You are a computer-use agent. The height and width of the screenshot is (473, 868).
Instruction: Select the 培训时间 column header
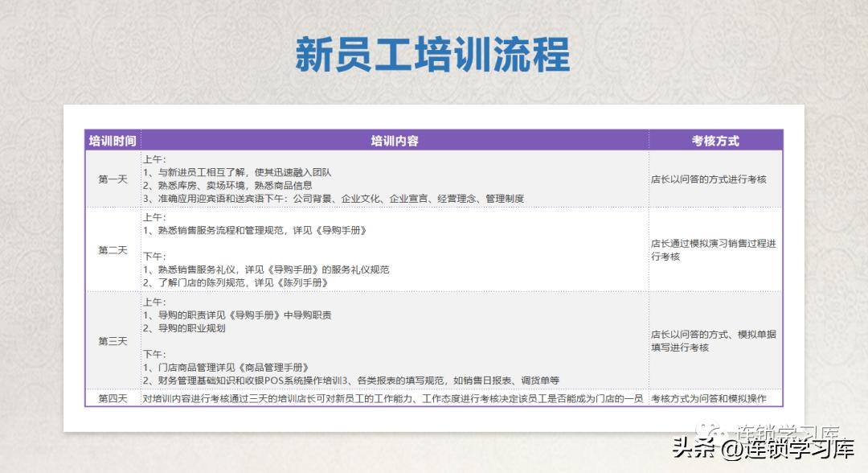[110, 138]
